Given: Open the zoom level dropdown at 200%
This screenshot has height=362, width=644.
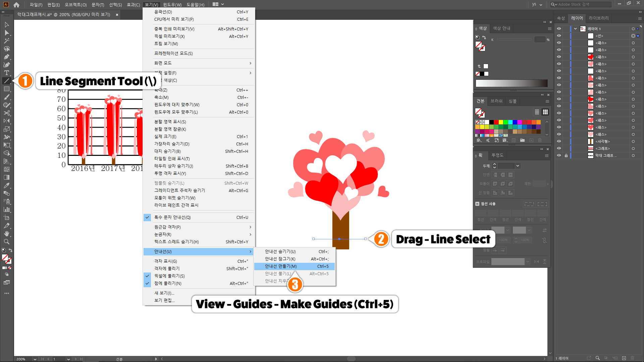Looking at the screenshot, I should coord(35,359).
